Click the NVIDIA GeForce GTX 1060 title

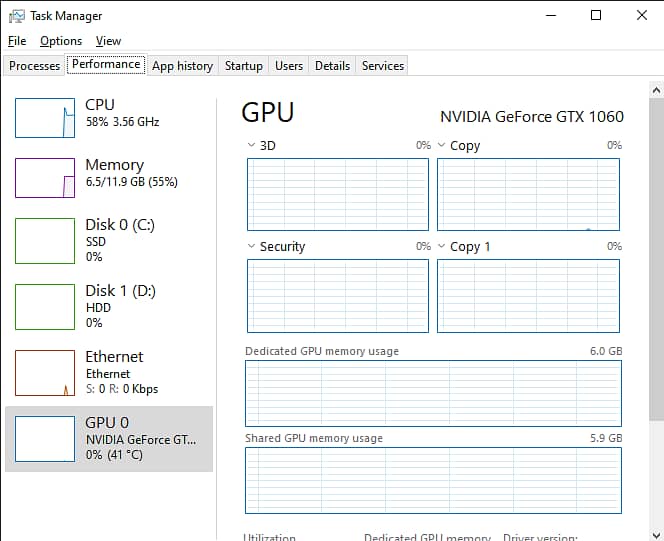532,117
